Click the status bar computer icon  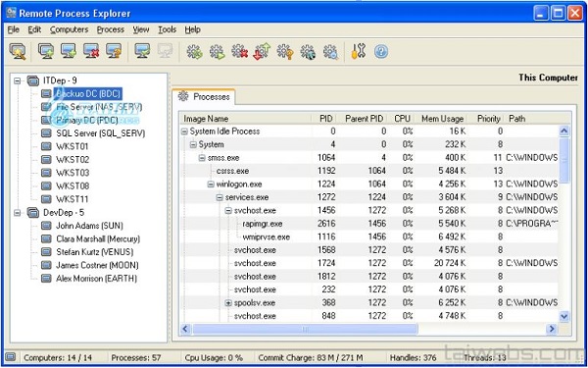point(11,357)
